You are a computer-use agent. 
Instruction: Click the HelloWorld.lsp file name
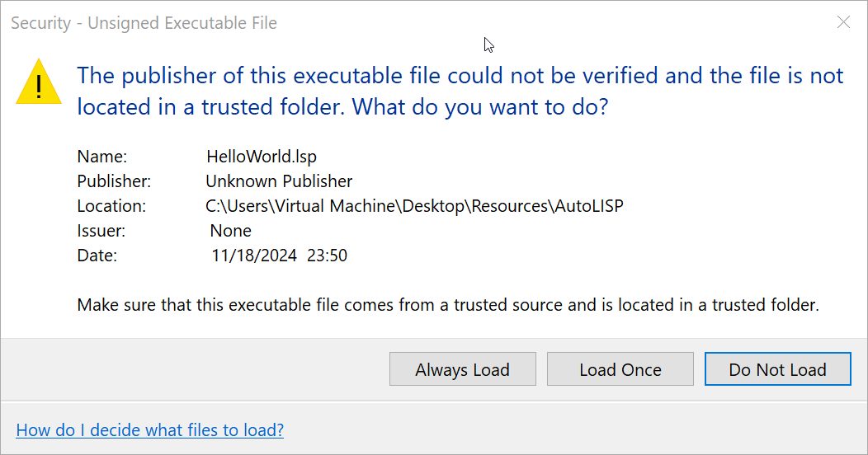point(262,157)
